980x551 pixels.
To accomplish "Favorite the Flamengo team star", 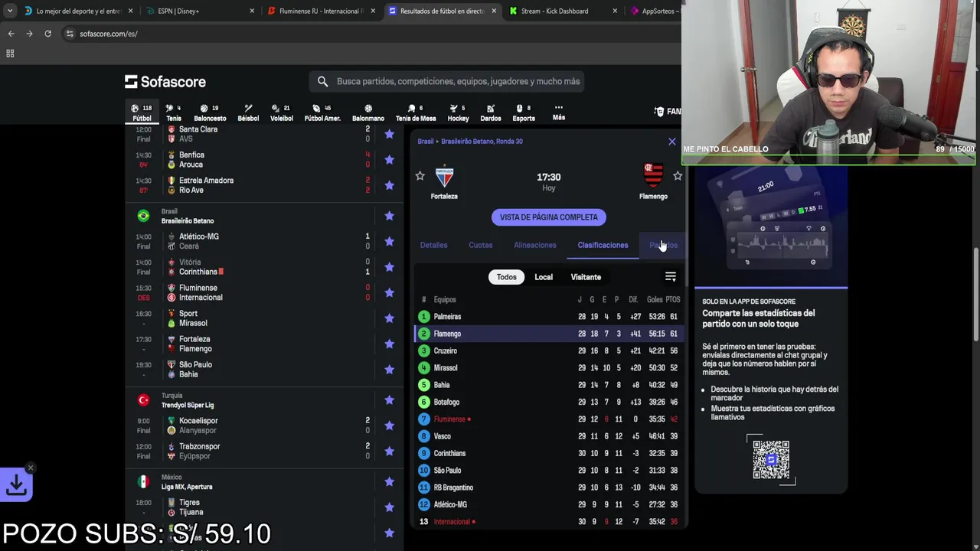I will [678, 176].
